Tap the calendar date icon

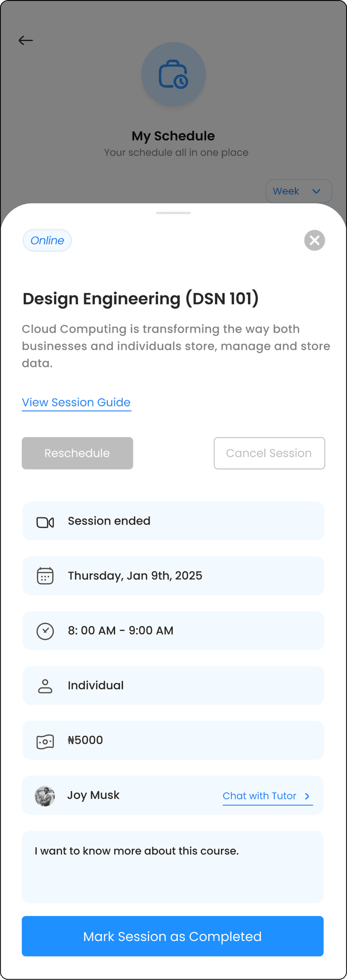tap(45, 576)
